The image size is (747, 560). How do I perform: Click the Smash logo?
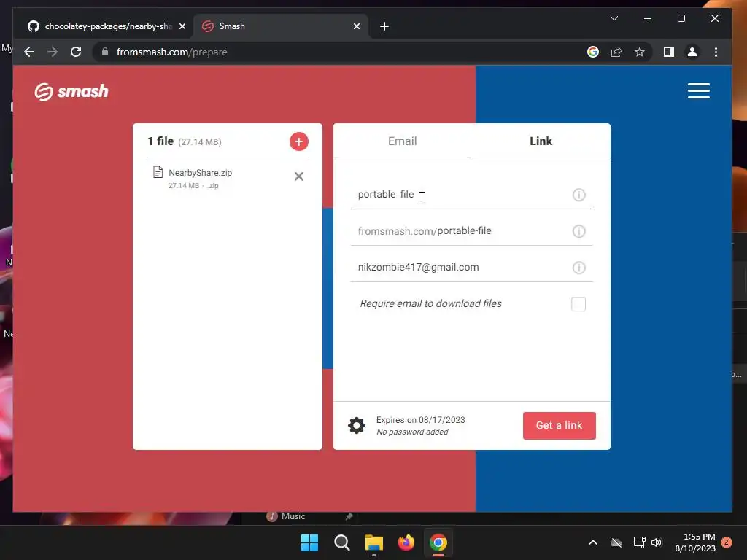[71, 91]
